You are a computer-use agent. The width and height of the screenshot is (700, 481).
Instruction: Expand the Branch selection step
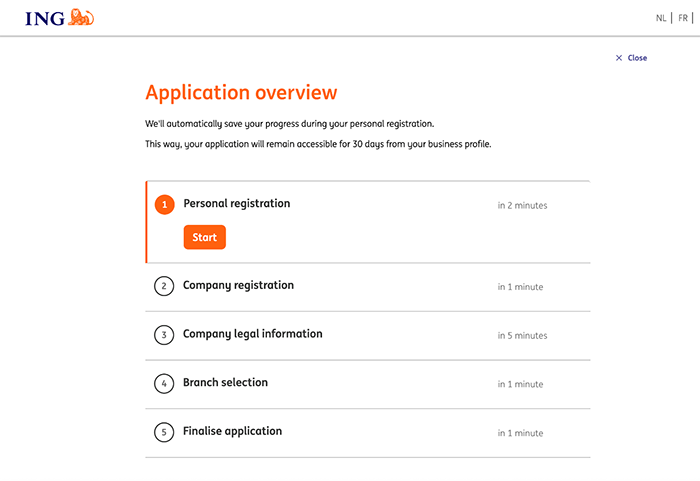click(x=225, y=383)
